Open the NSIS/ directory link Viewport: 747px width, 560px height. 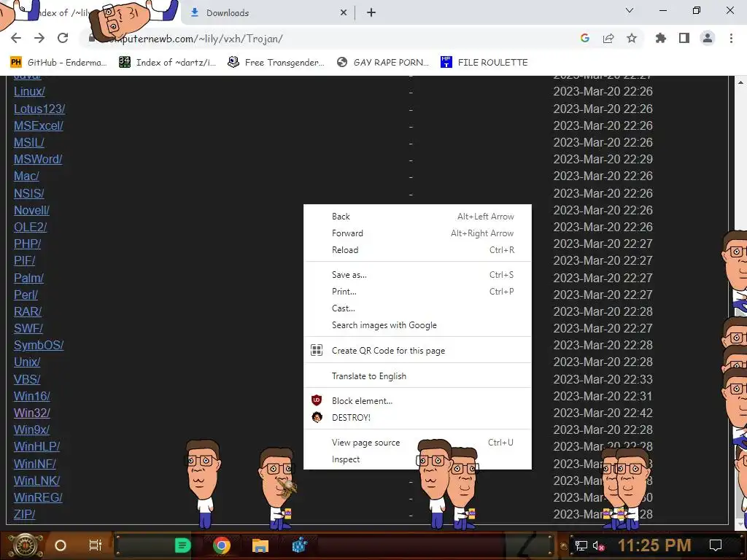tap(29, 193)
